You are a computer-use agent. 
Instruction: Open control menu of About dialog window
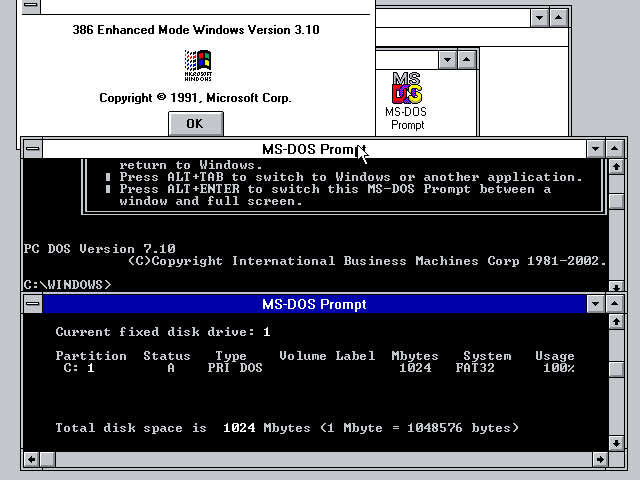click(31, 6)
